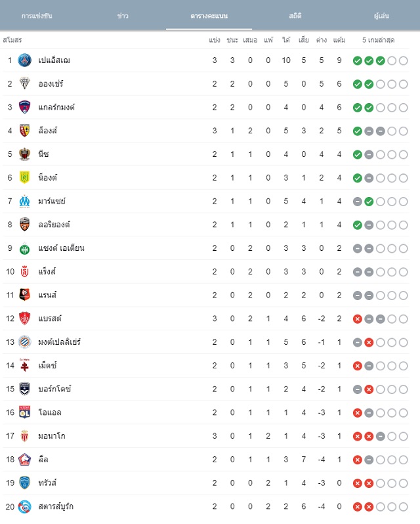Click PSG's first green win indicator
420x524 pixels.
click(357, 60)
